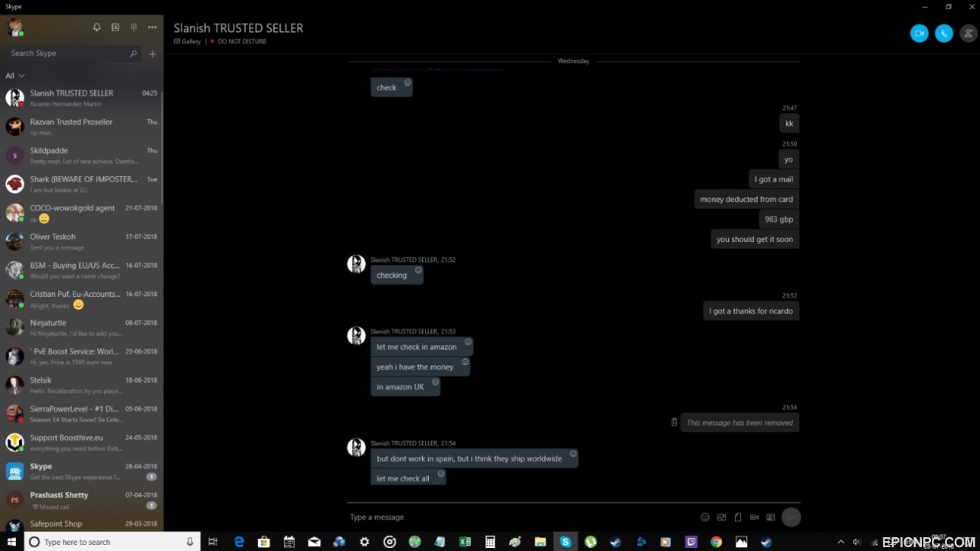
Task: Open Windows taskbar search box
Action: [112, 542]
